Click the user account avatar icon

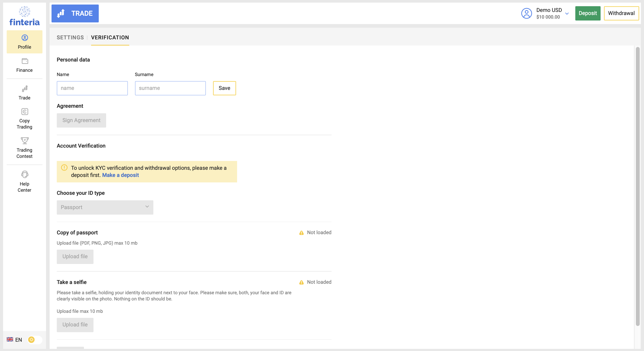[x=526, y=13]
